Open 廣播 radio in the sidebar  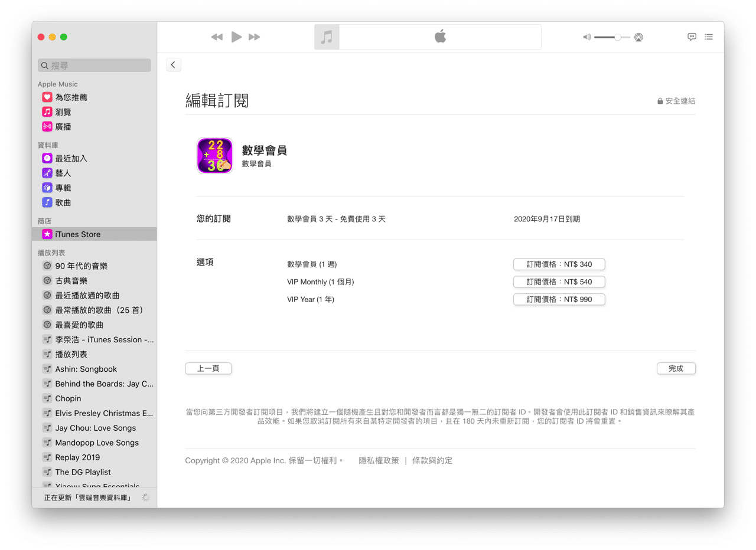click(x=94, y=127)
